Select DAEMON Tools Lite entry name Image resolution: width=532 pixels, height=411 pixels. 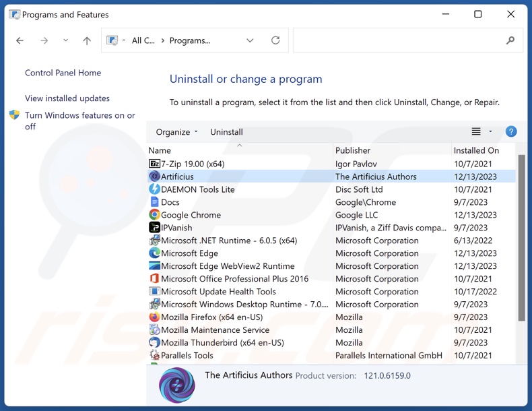click(198, 189)
